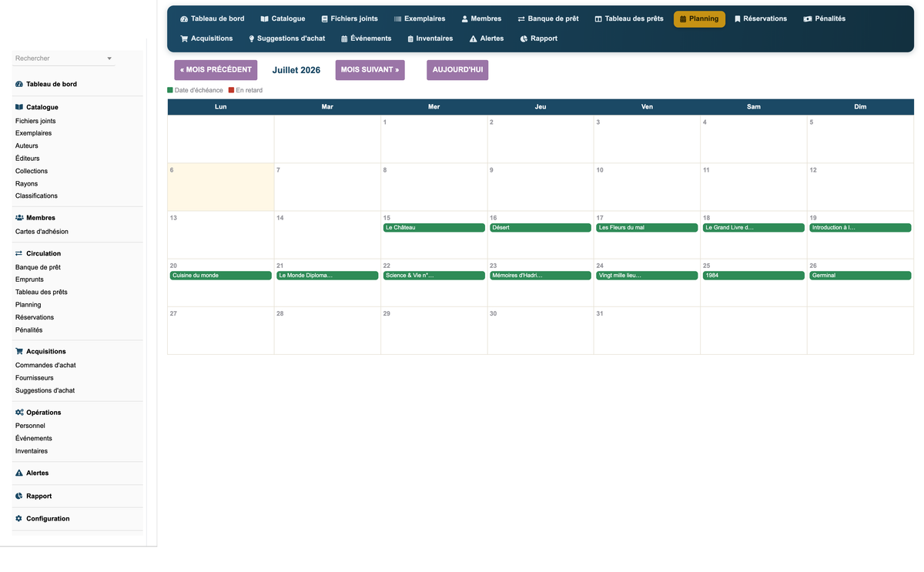Select the Les Fleurs du mal event
924x572 pixels.
click(647, 228)
